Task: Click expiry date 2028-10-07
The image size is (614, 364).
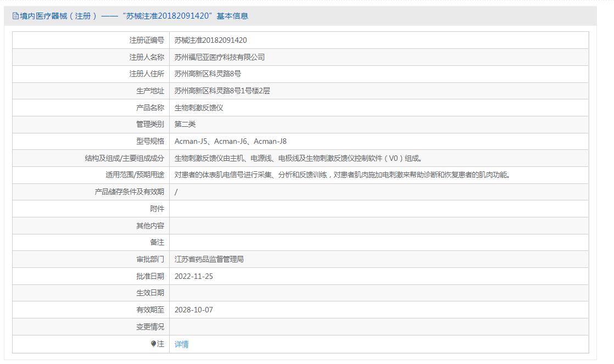Action: pyautogui.click(x=194, y=310)
